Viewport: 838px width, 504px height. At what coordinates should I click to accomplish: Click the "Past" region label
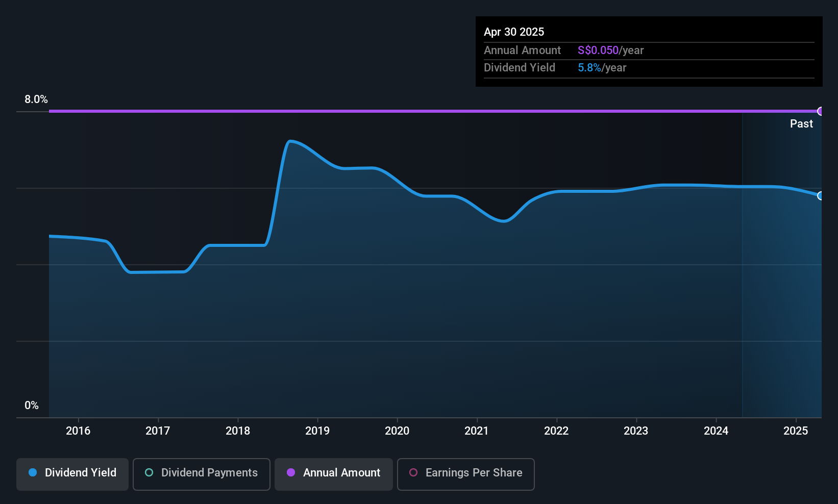(x=801, y=124)
